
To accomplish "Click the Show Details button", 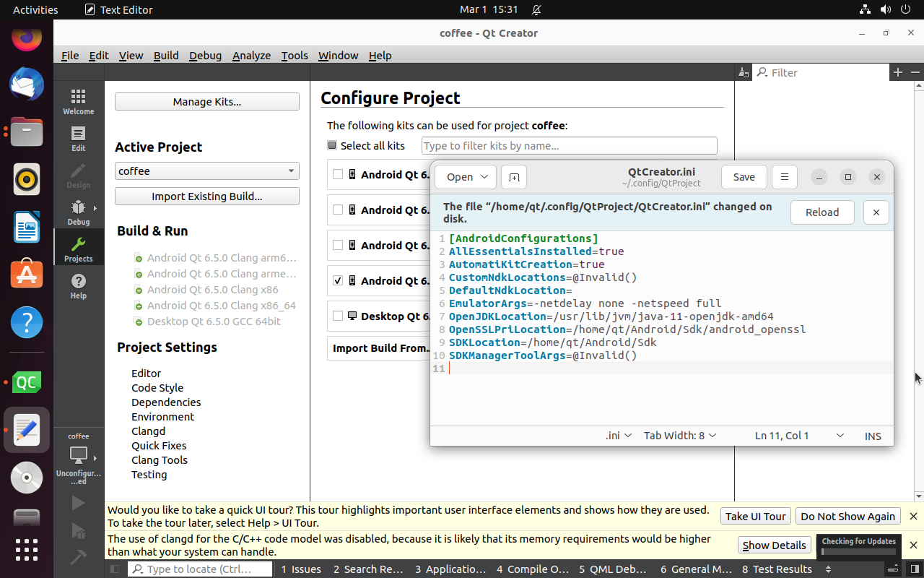I will pos(774,545).
